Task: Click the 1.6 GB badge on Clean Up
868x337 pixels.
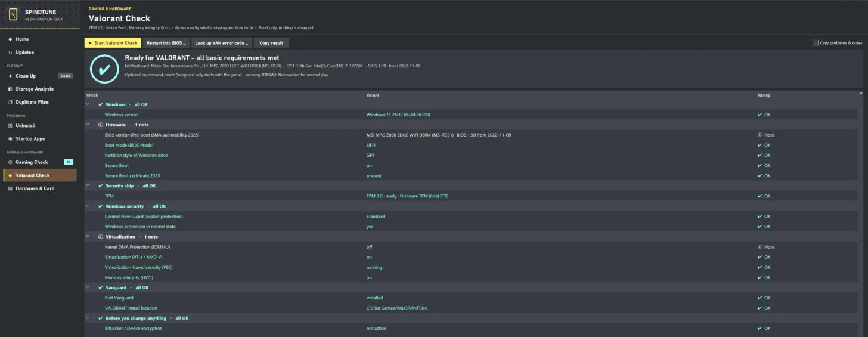Action: 66,76
